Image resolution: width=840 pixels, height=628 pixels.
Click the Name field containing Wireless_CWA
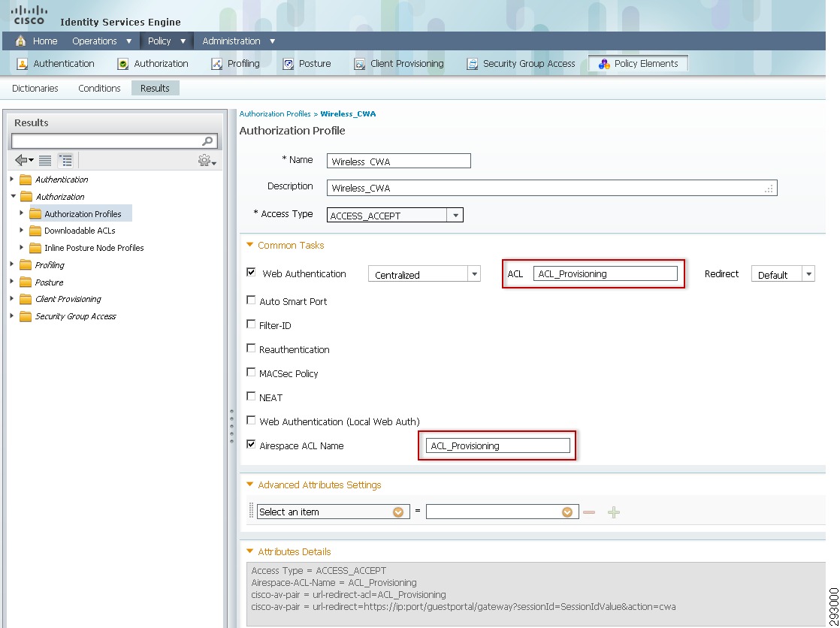[398, 162]
